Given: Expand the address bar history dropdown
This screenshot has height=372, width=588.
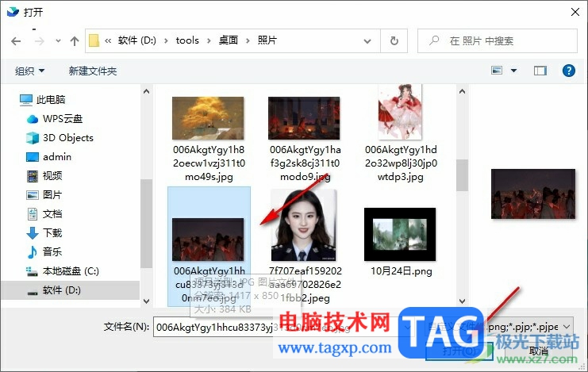Looking at the screenshot, I should [367, 41].
